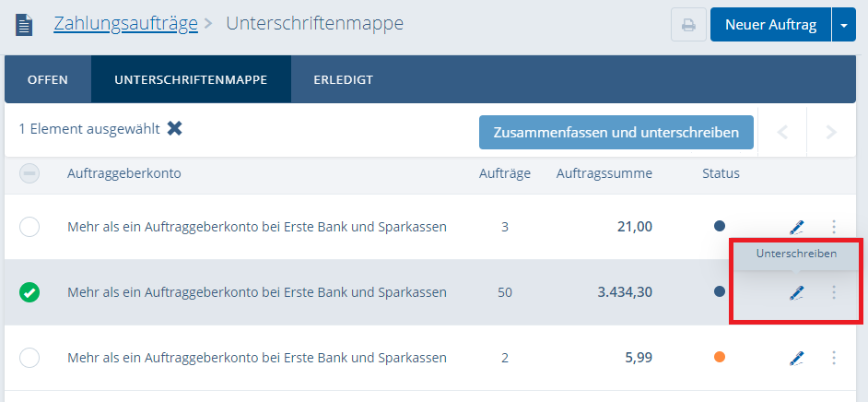Clear selection with the X icon
The image size is (868, 402).
[174, 128]
